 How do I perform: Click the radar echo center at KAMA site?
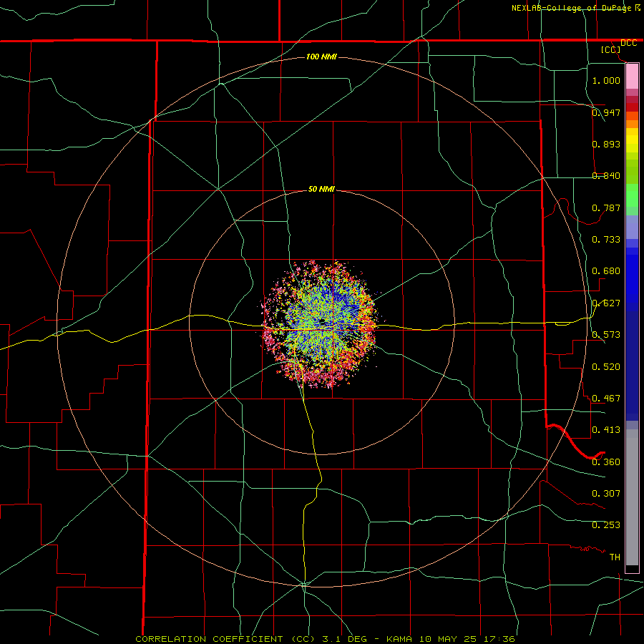click(x=323, y=321)
